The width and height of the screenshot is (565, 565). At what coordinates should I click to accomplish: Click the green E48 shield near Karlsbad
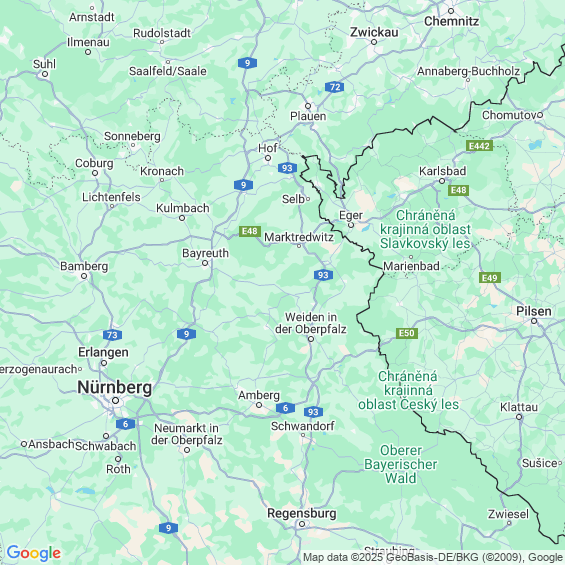tap(458, 190)
